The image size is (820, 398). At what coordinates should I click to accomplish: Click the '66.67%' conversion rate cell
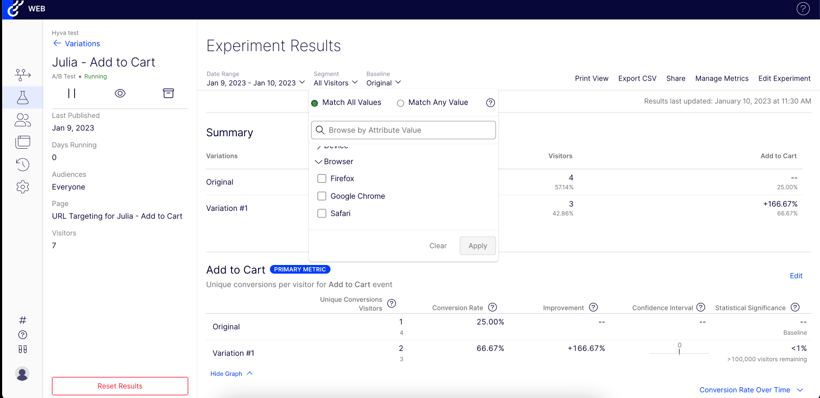(x=490, y=348)
